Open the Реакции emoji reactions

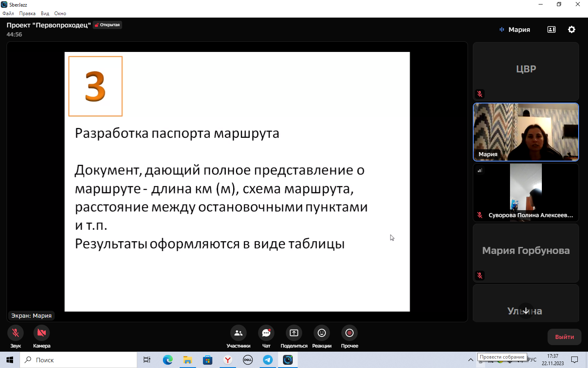pos(322,333)
